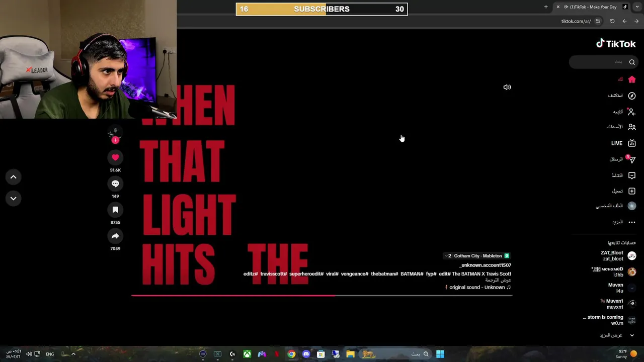Viewport: 644px width, 362px height.
Task: Go to the previous video with up arrow
Action: [14, 177]
